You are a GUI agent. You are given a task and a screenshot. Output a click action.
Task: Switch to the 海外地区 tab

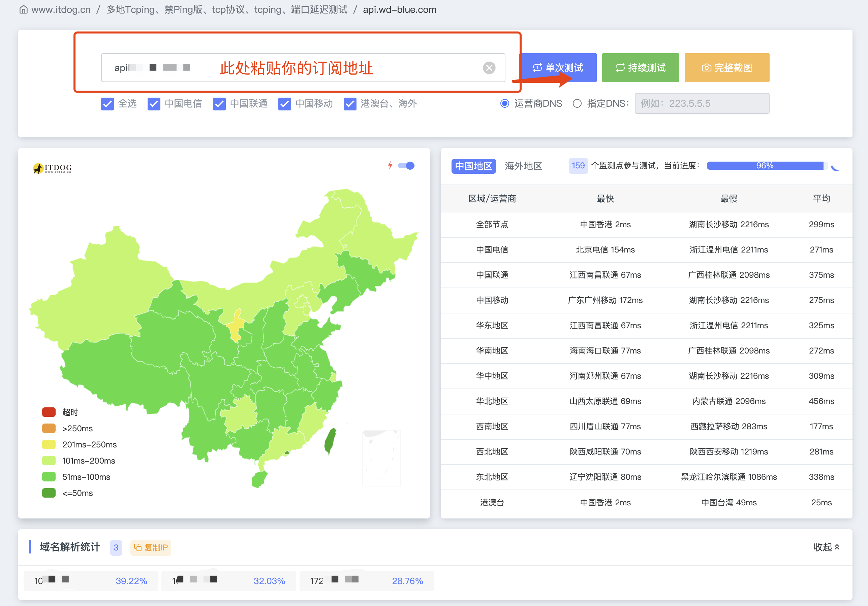[x=523, y=166]
